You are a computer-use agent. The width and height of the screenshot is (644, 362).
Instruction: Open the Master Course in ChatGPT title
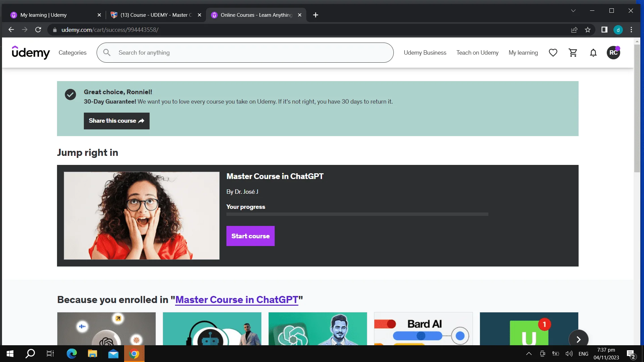[275, 176]
